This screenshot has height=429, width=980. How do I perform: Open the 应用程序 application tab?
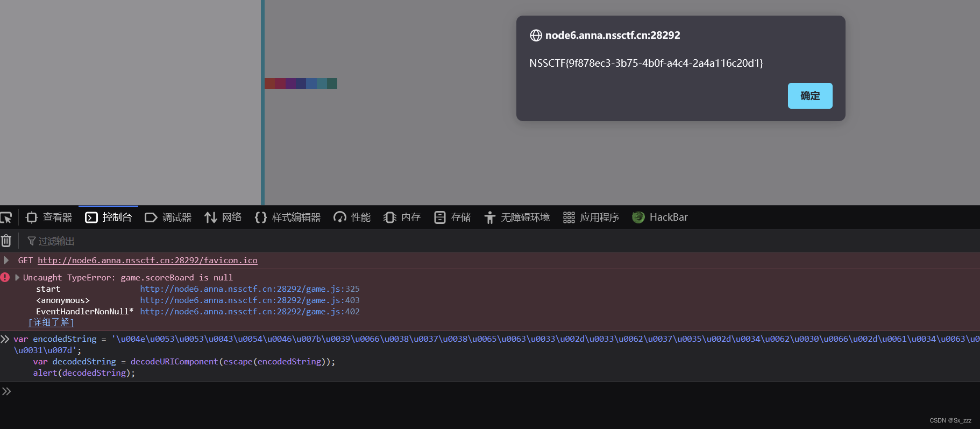pyautogui.click(x=591, y=217)
